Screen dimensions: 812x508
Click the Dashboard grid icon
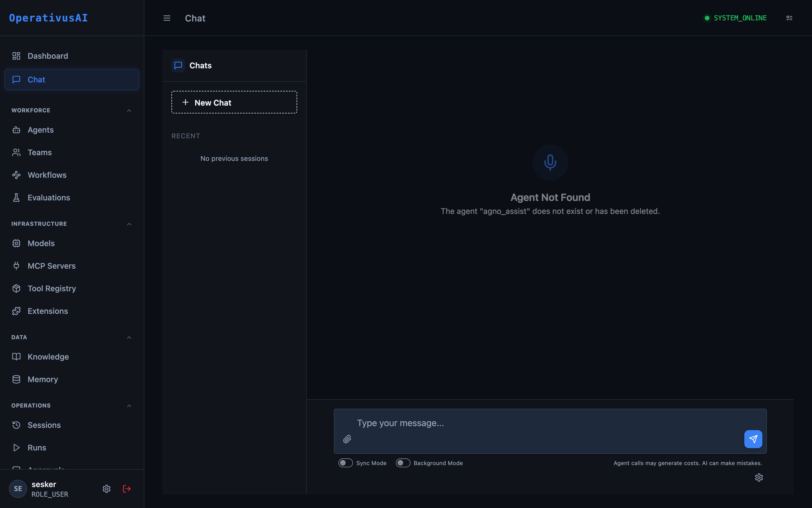click(16, 56)
